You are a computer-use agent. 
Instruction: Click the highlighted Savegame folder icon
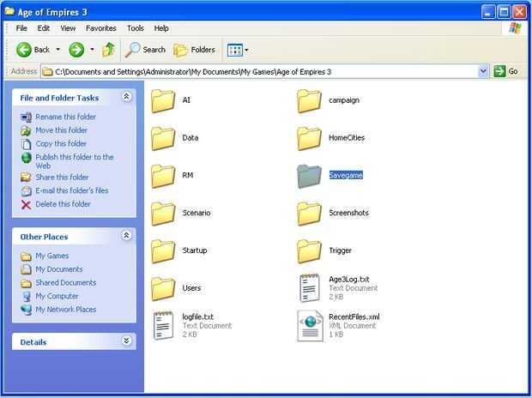coord(309,176)
